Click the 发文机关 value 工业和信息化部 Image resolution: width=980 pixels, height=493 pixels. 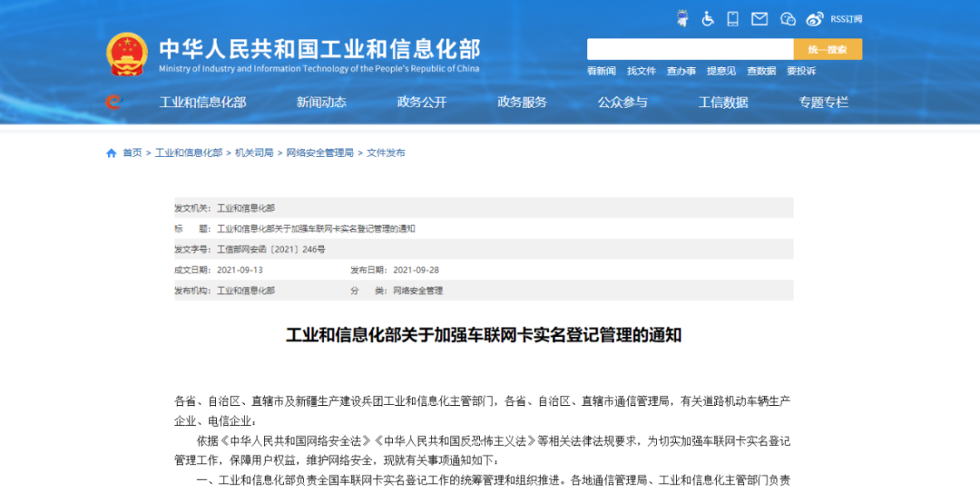[x=246, y=208]
